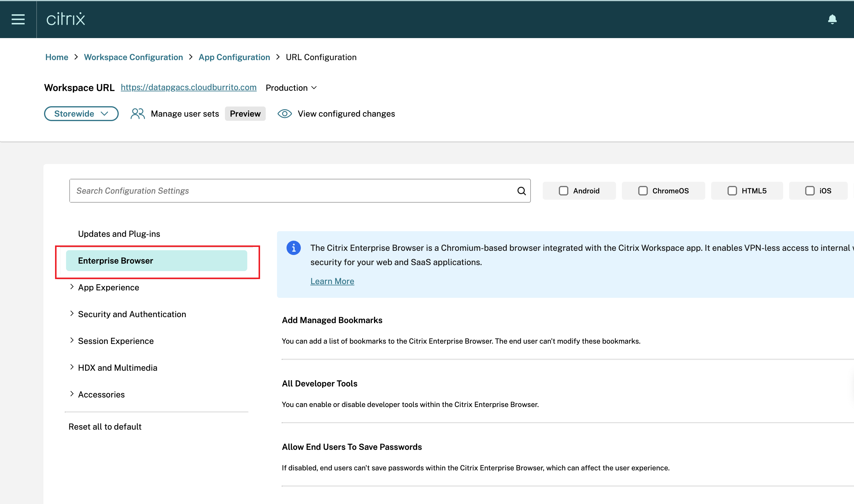Click the hamburger menu icon

[x=18, y=19]
